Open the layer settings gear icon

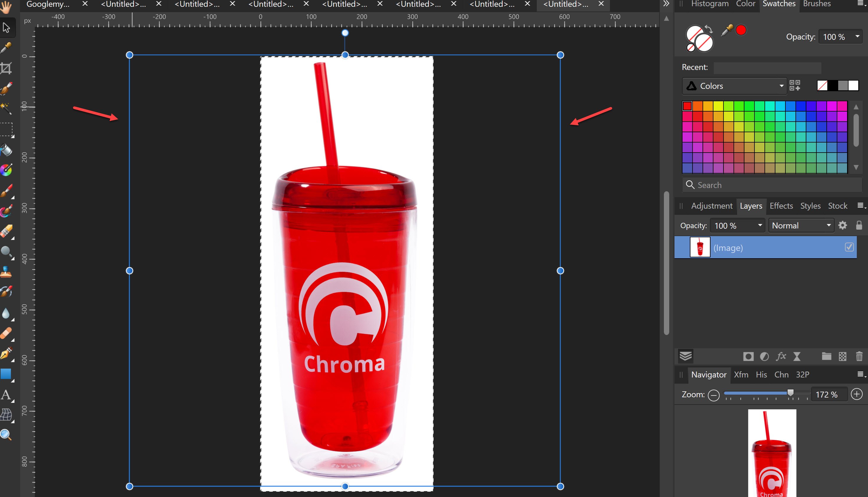tap(842, 225)
